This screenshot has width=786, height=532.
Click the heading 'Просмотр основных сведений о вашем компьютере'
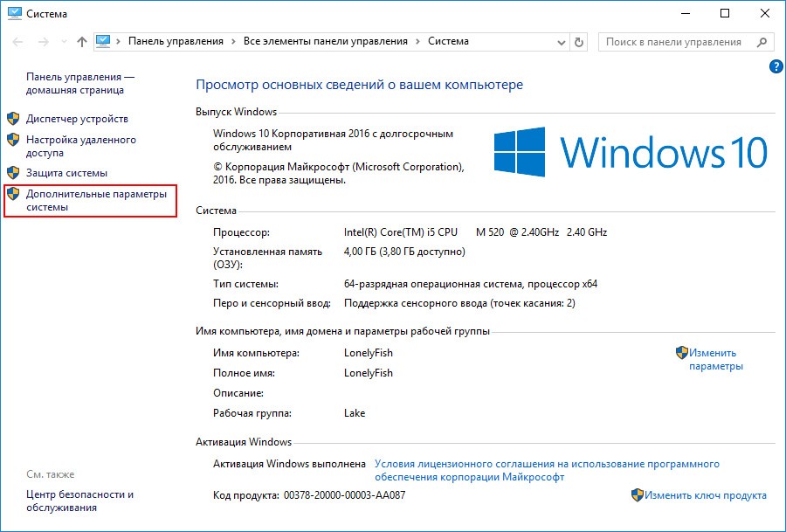(360, 84)
